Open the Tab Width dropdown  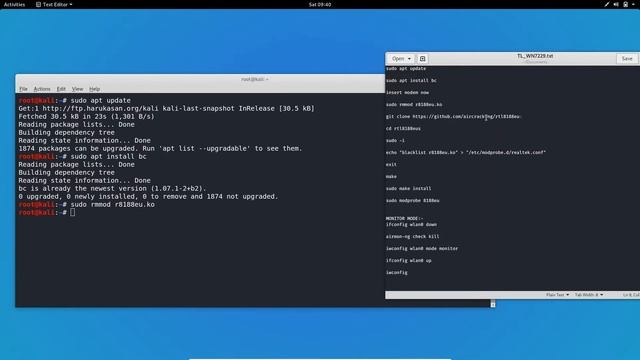click(589, 295)
